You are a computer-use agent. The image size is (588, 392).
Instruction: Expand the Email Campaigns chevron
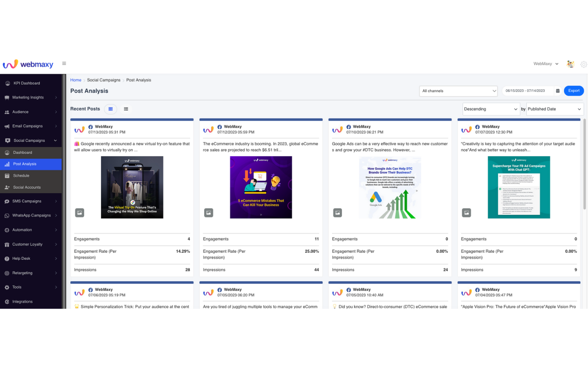(x=56, y=126)
